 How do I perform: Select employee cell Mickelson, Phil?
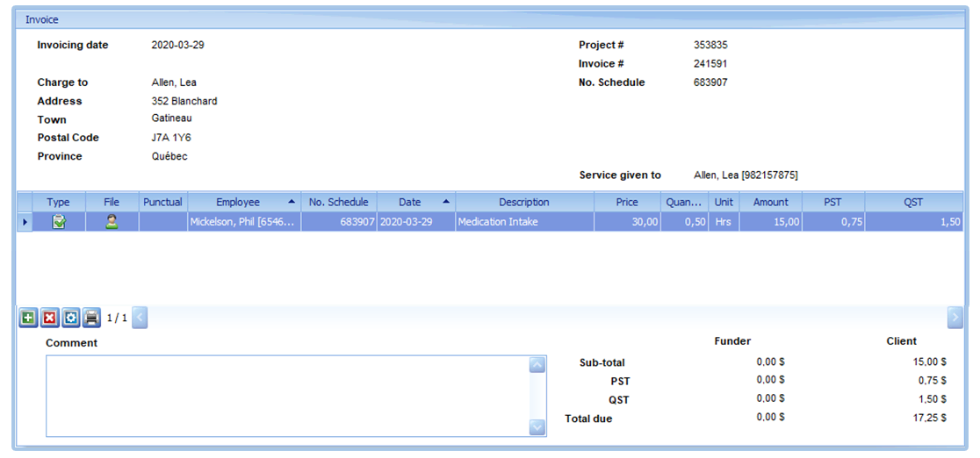(x=244, y=222)
